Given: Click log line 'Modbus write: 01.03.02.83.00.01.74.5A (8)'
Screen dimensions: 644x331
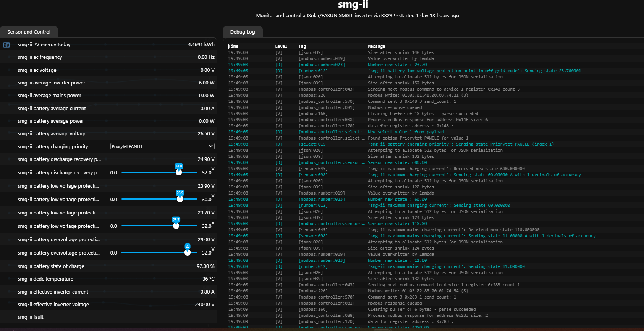Looking at the screenshot, I should (x=418, y=291).
